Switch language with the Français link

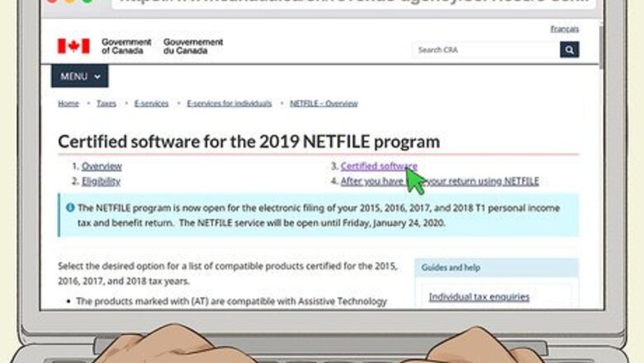click(565, 30)
